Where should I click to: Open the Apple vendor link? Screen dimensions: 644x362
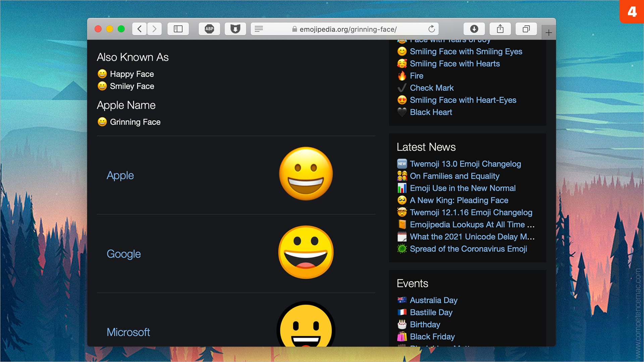point(120,175)
